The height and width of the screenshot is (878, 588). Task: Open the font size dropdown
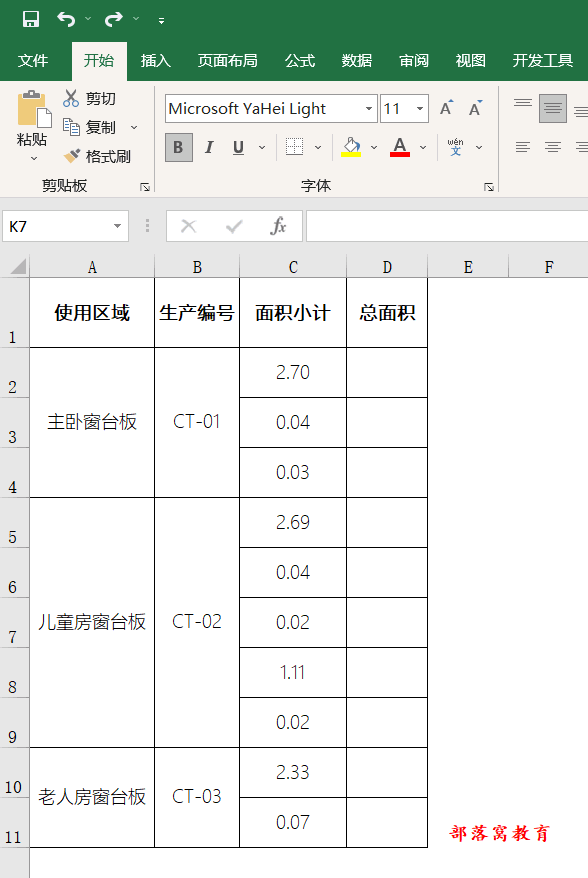[x=419, y=109]
